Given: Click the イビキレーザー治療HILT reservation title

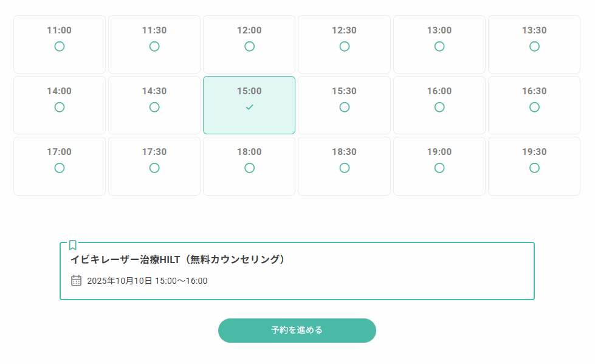Looking at the screenshot, I should click(x=177, y=259).
